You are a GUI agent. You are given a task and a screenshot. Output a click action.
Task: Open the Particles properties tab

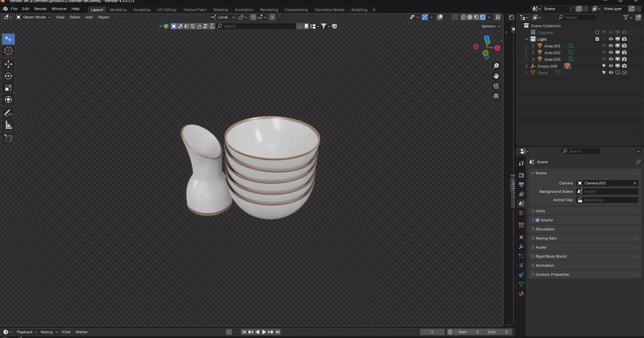click(521, 256)
